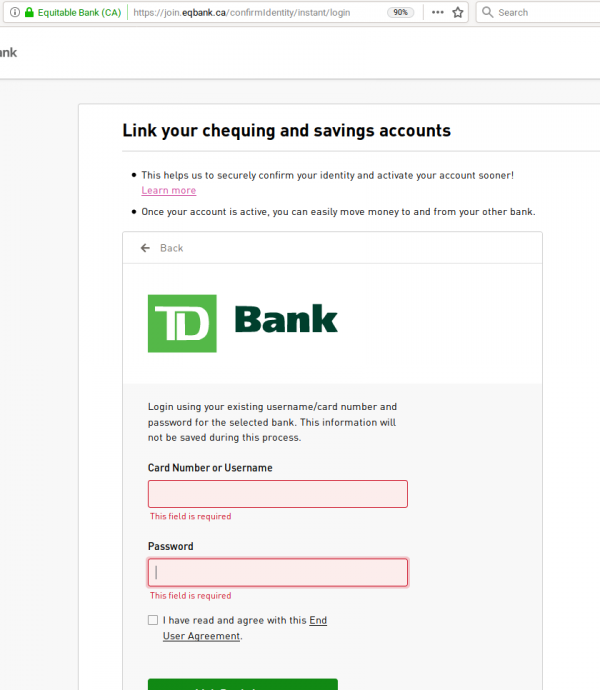Click the TD Bank logo
This screenshot has width=600, height=690.
pos(243,322)
